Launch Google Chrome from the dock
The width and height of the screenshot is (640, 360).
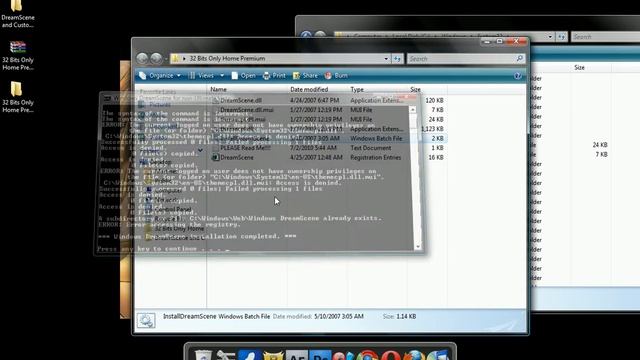(368, 355)
